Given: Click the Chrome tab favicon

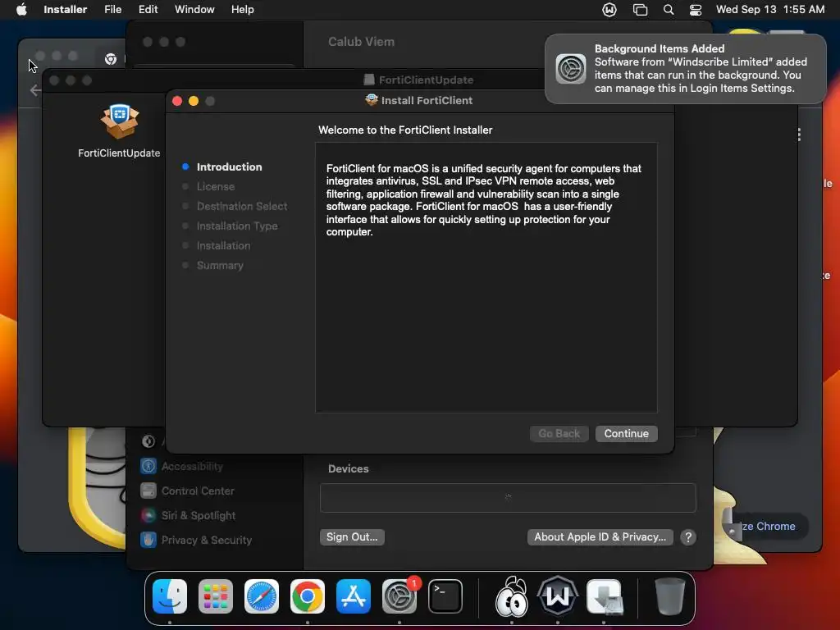Looking at the screenshot, I should point(111,59).
